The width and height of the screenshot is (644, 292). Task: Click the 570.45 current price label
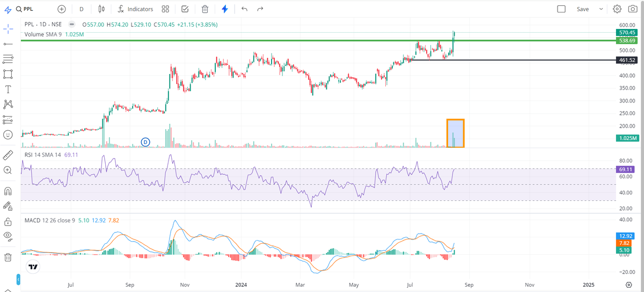(x=627, y=33)
